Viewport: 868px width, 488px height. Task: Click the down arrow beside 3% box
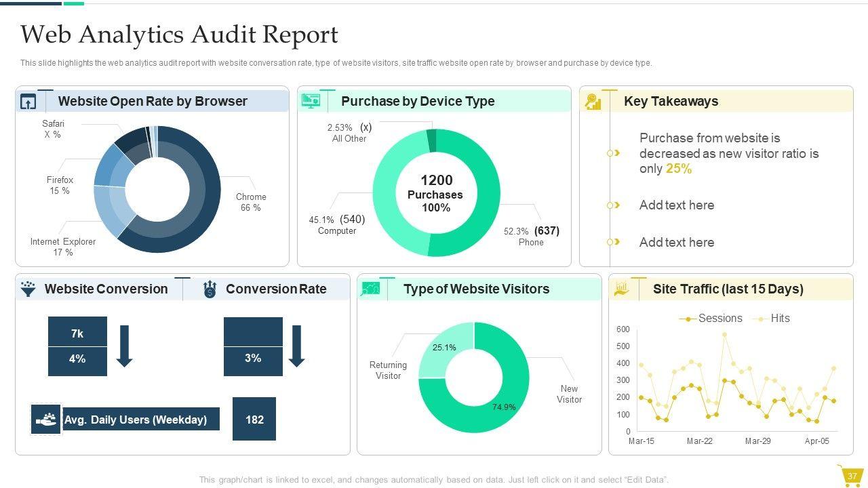296,346
